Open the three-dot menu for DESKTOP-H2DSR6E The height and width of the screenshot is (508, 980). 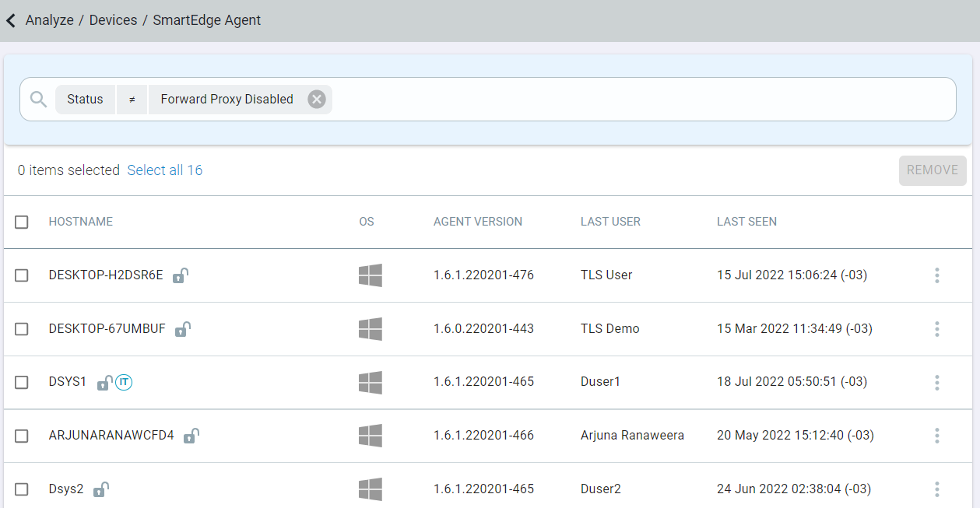(x=936, y=275)
